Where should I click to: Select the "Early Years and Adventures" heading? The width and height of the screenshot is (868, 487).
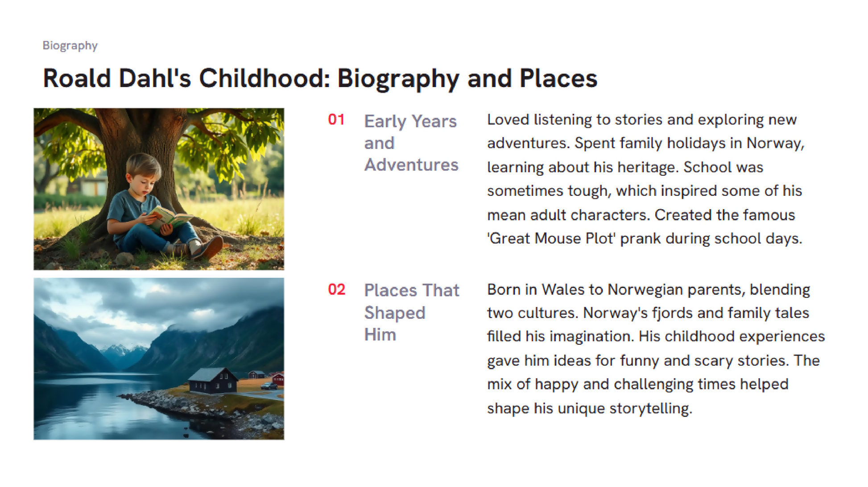[x=411, y=143]
